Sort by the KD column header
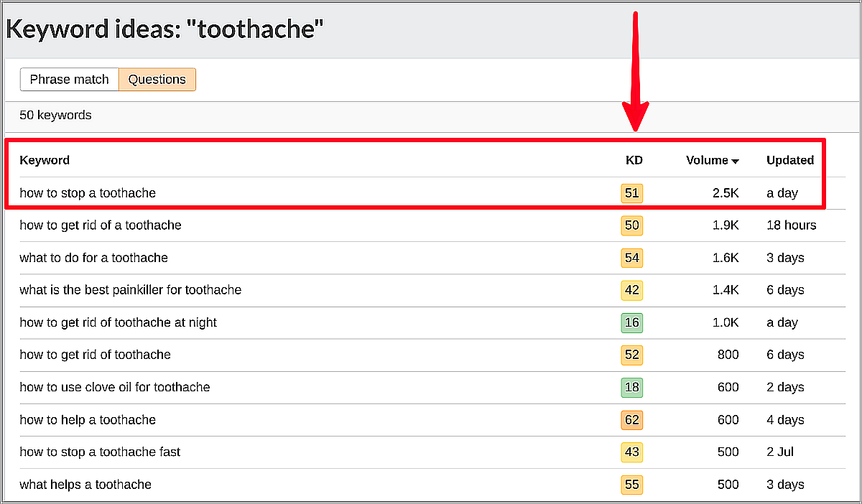 coord(634,160)
